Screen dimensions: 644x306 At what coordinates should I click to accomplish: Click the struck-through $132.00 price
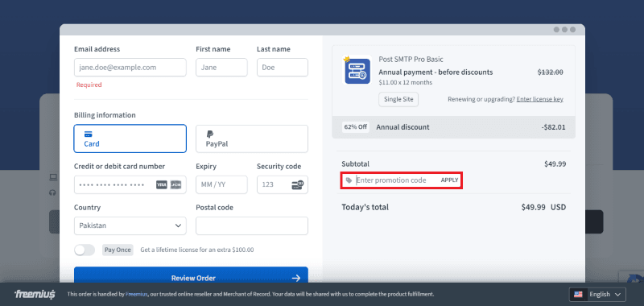tap(551, 72)
